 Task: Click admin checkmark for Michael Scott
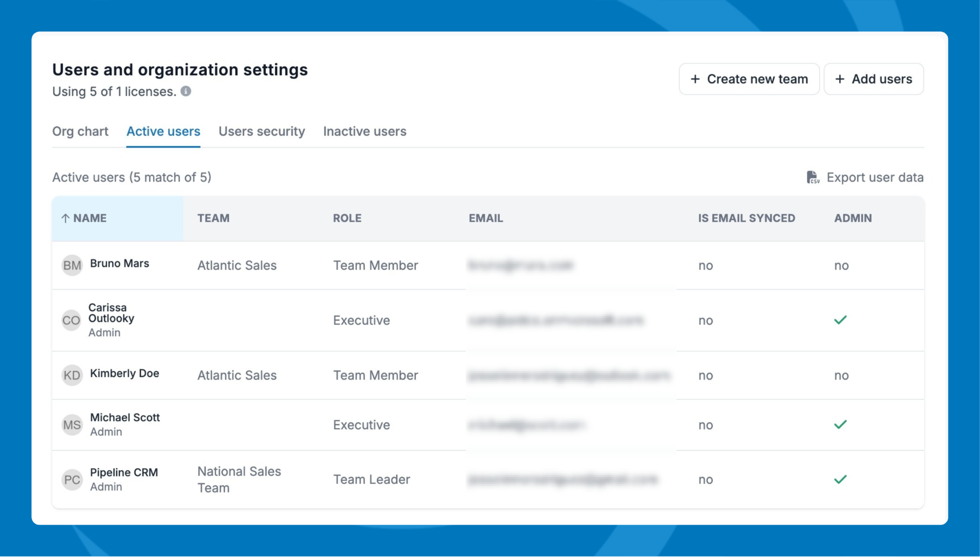point(840,425)
